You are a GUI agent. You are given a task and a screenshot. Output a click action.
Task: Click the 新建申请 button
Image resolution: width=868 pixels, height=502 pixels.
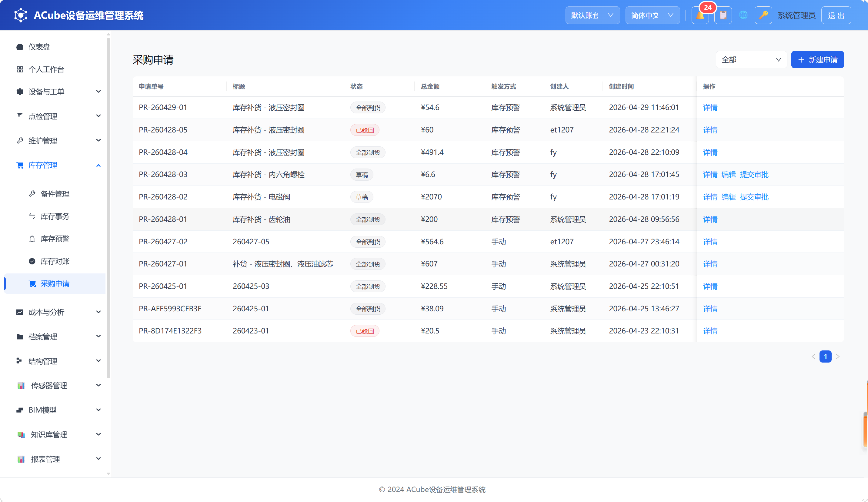(817, 60)
